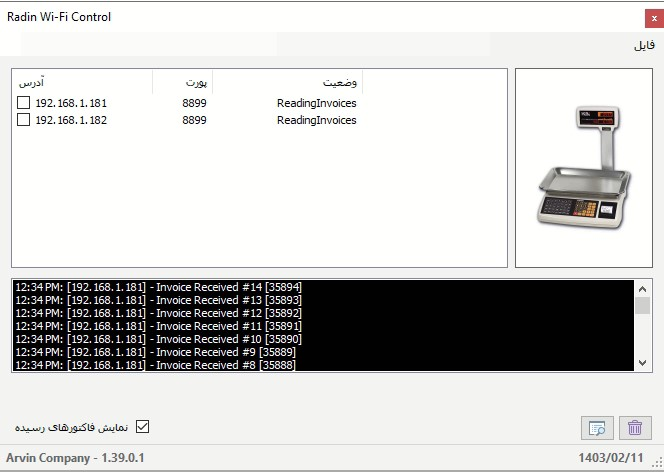
Task: Click the Arvin Company - 1.39.0.1 status text
Action: (x=75, y=458)
